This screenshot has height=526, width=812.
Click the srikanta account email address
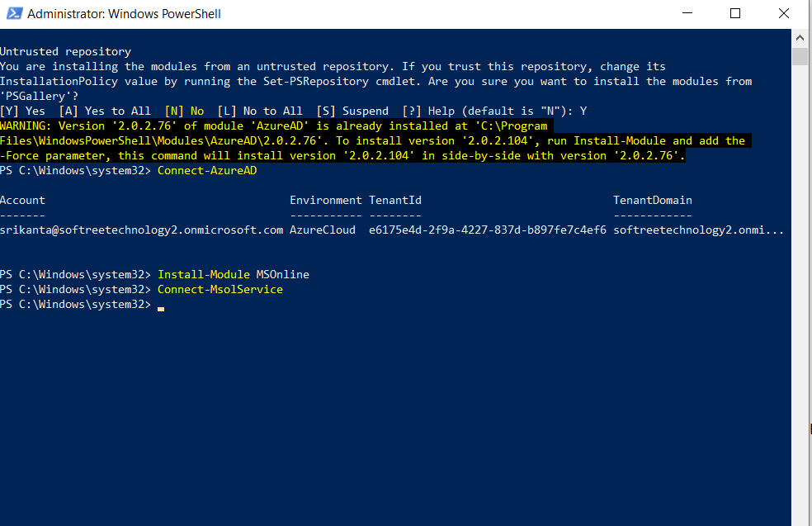tap(140, 230)
